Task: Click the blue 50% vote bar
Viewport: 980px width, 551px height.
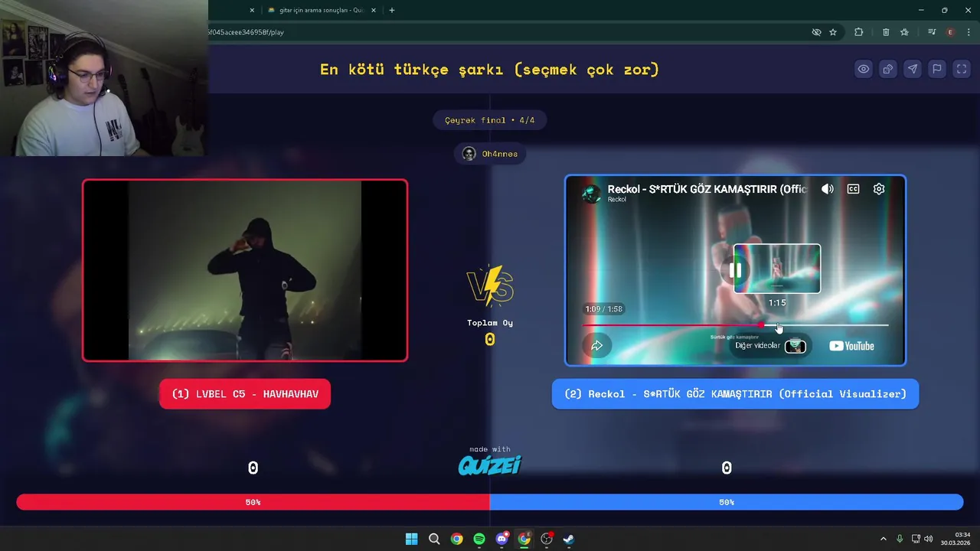Action: tap(727, 502)
